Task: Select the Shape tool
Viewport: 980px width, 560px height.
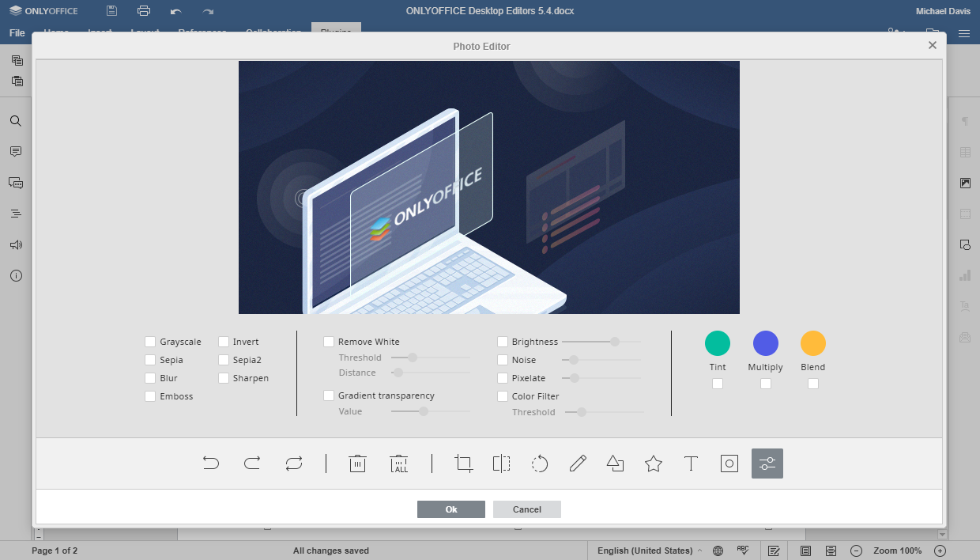Action: tap(616, 464)
